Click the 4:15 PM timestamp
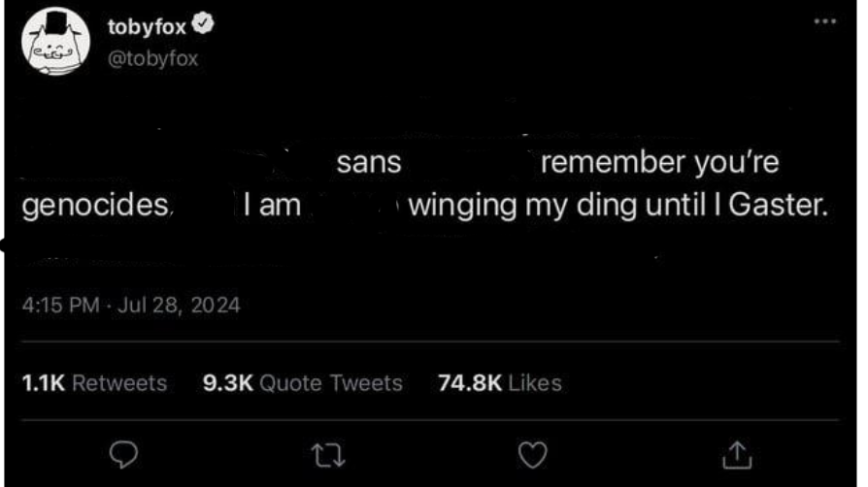The image size is (868, 487). point(60,305)
